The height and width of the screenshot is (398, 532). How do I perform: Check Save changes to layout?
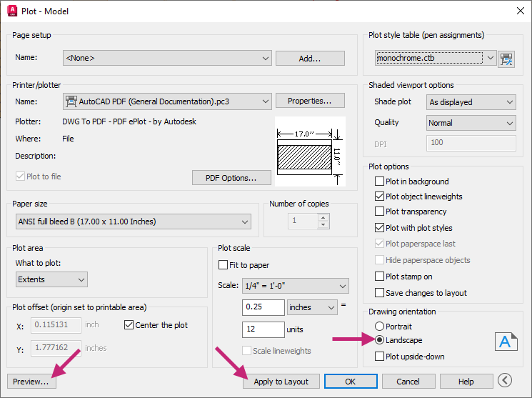[x=379, y=292]
